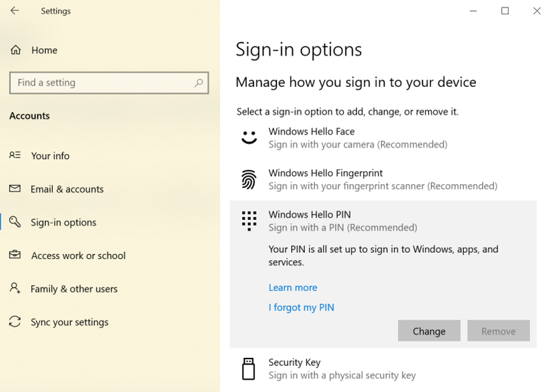
Task: Maximize the Settings window
Action: [505, 11]
